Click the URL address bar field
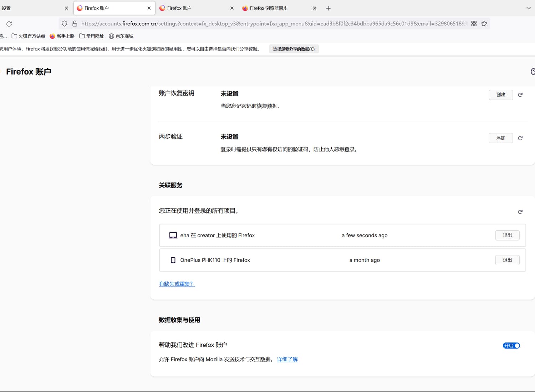Viewport: 535px width, 392px height. click(271, 24)
